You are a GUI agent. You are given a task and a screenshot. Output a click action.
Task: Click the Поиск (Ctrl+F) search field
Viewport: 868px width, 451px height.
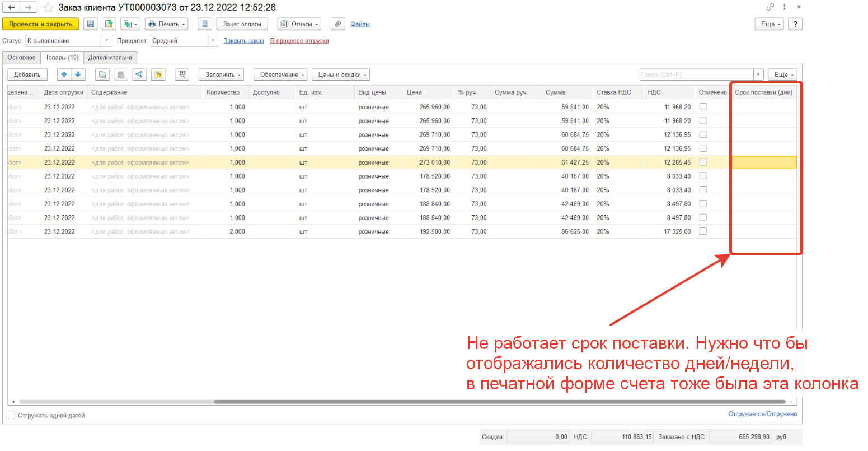[x=696, y=75]
